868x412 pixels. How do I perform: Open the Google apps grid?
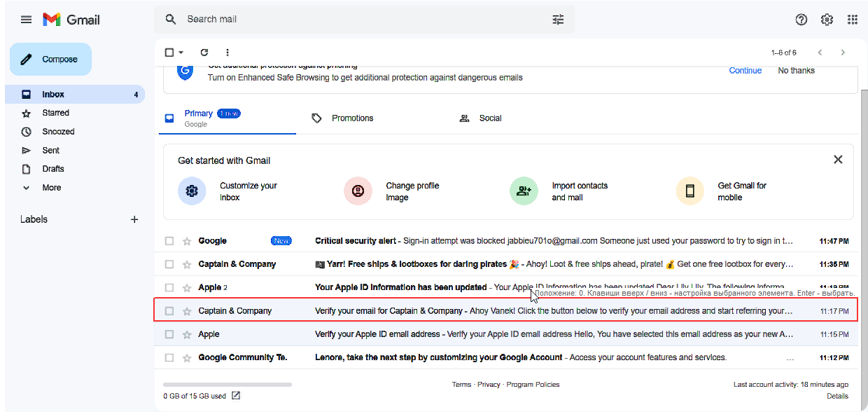point(852,20)
